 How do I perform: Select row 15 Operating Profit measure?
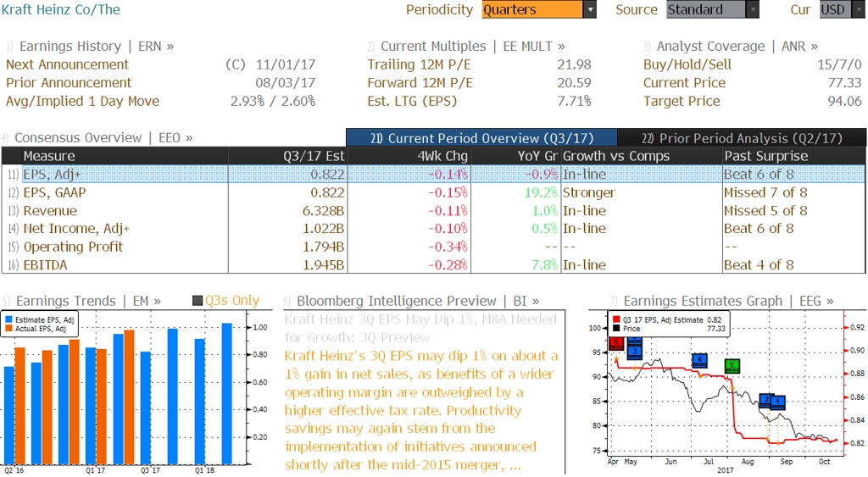433,247
